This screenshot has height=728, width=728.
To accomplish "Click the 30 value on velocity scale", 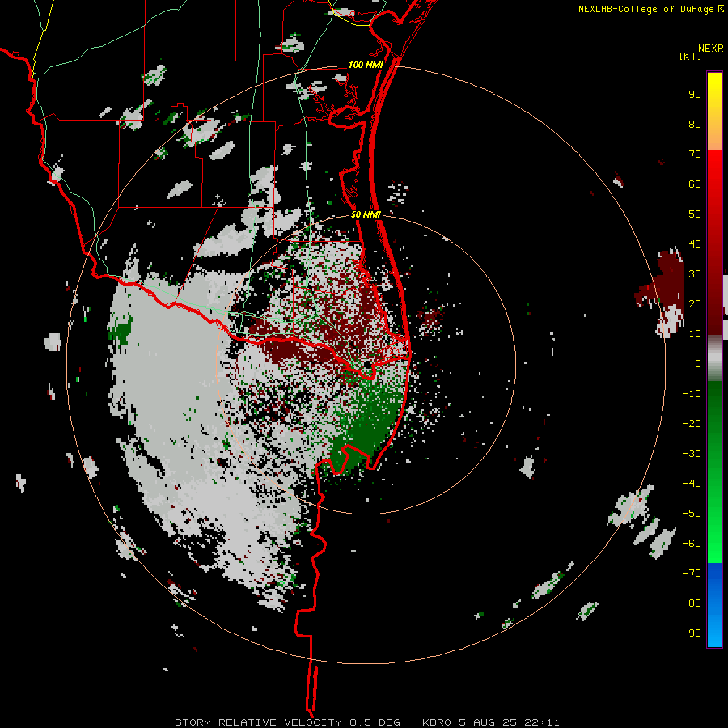I will click(695, 274).
